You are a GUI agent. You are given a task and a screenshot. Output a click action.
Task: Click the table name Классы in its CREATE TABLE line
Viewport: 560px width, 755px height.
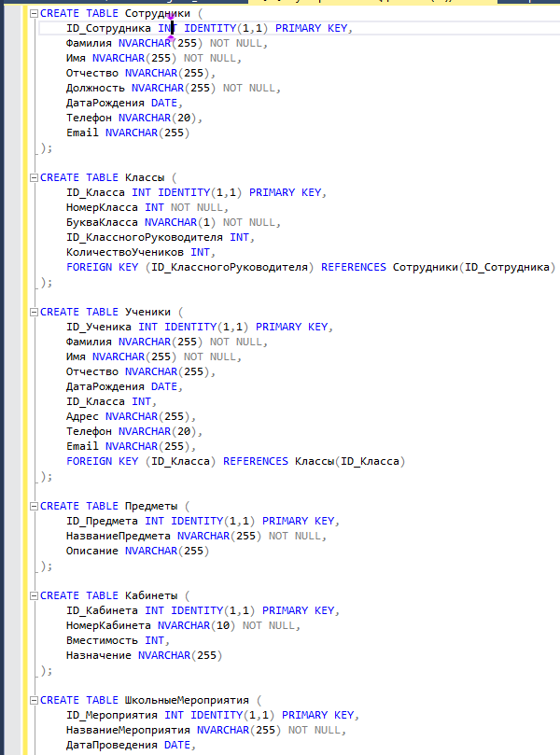(x=145, y=177)
